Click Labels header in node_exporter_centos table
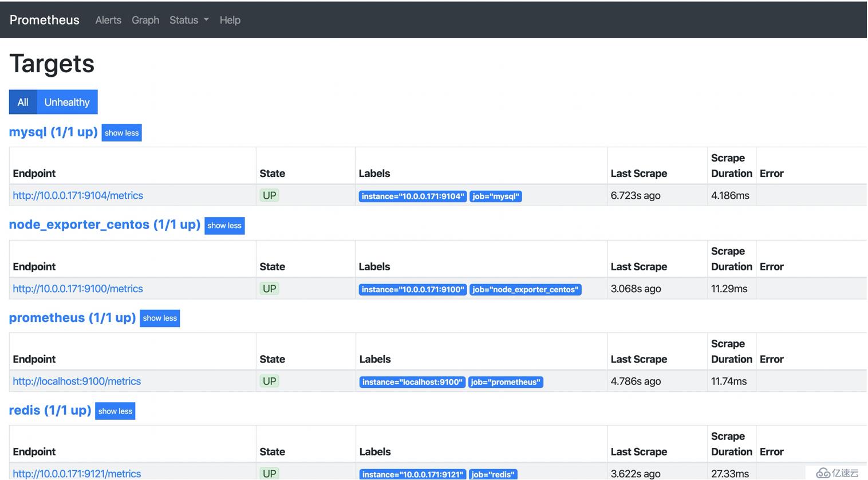868x480 pixels. pos(374,267)
